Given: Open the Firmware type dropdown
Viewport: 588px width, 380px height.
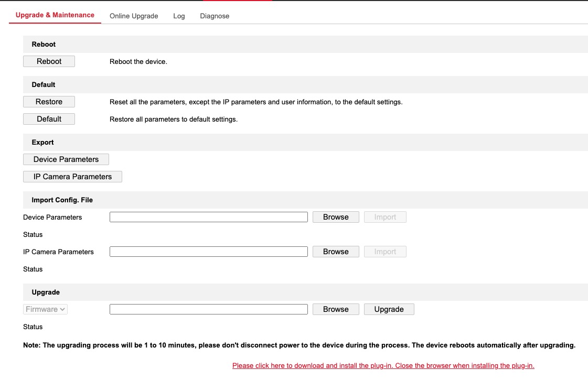Looking at the screenshot, I should tap(45, 309).
